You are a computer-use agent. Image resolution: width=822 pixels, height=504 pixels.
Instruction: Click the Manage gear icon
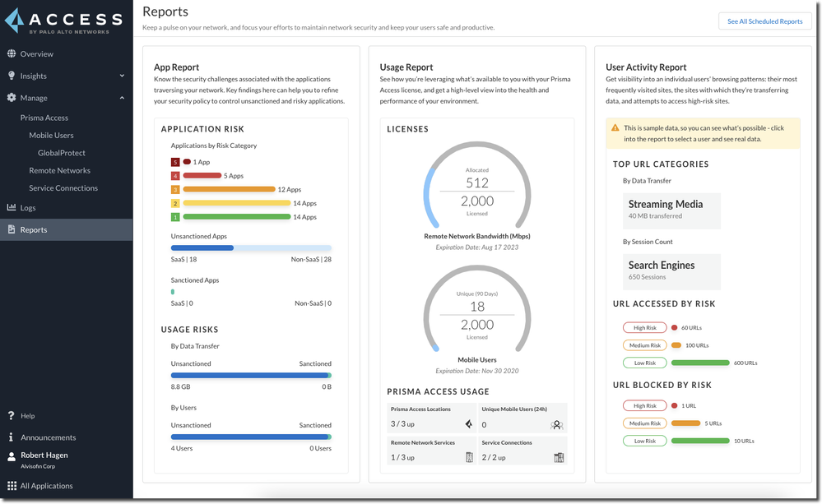[12, 98]
